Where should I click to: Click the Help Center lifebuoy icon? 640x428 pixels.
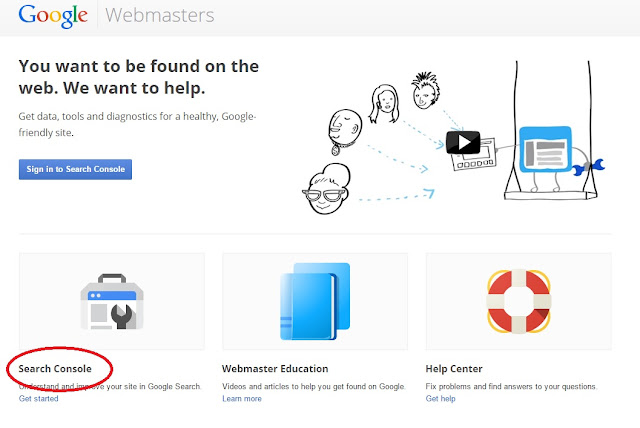click(518, 302)
